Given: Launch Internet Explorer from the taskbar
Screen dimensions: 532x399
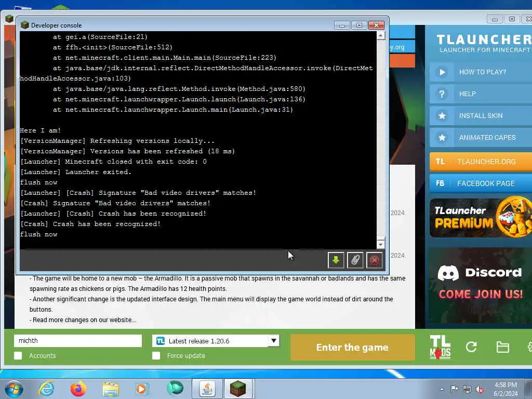Looking at the screenshot, I should pyautogui.click(x=46, y=389).
